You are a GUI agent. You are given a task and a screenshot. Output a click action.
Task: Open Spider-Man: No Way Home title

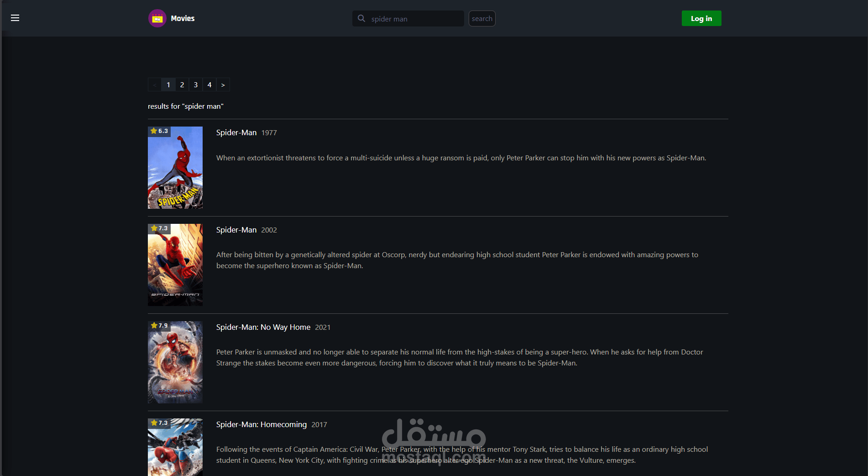point(263,327)
